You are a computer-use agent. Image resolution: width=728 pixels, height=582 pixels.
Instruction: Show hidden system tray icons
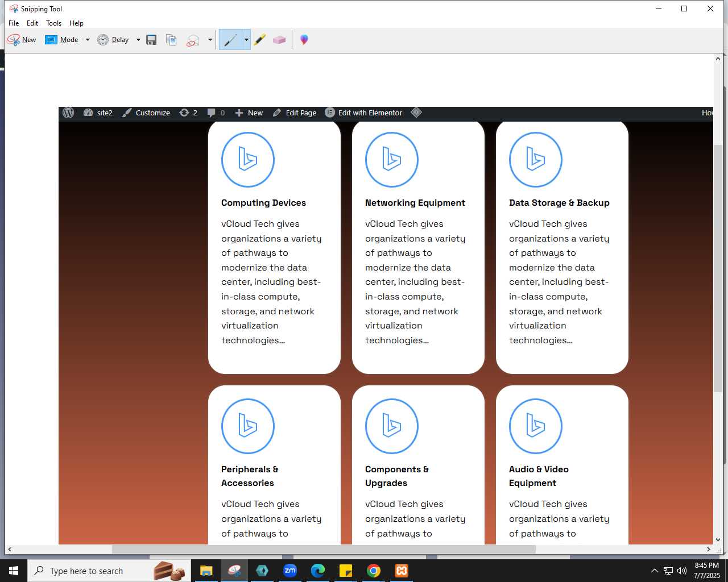[654, 571]
